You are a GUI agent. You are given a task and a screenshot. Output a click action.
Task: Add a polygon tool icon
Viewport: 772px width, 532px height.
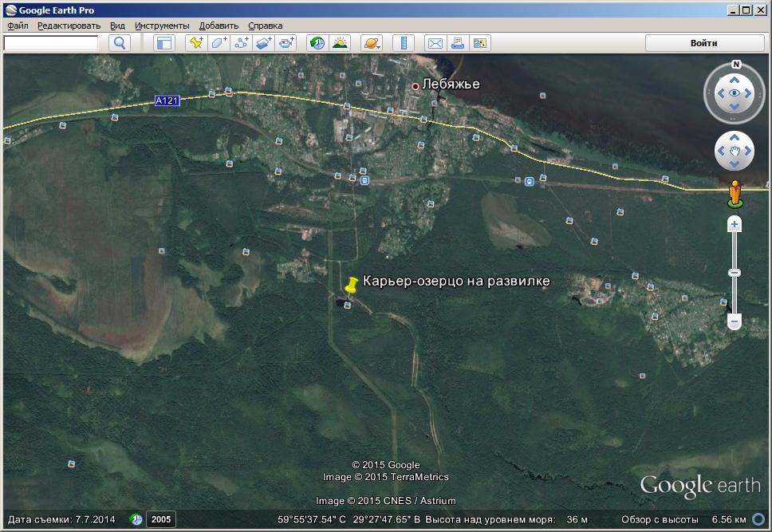click(x=219, y=43)
